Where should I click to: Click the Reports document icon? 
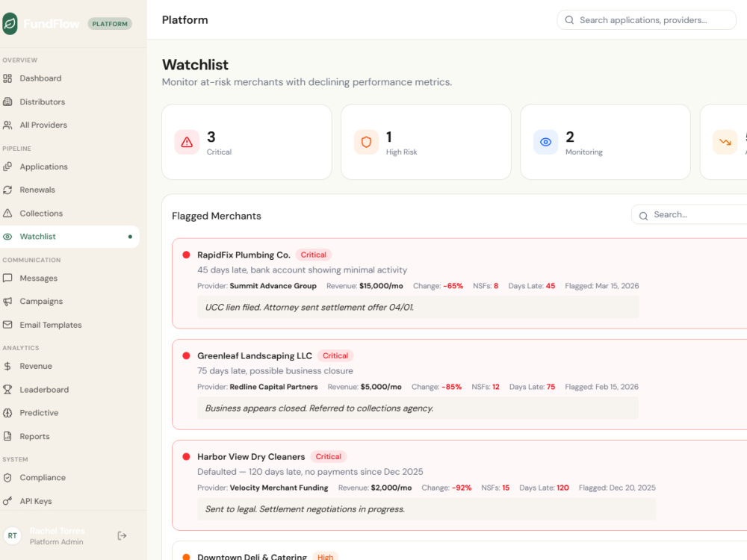pos(7,436)
